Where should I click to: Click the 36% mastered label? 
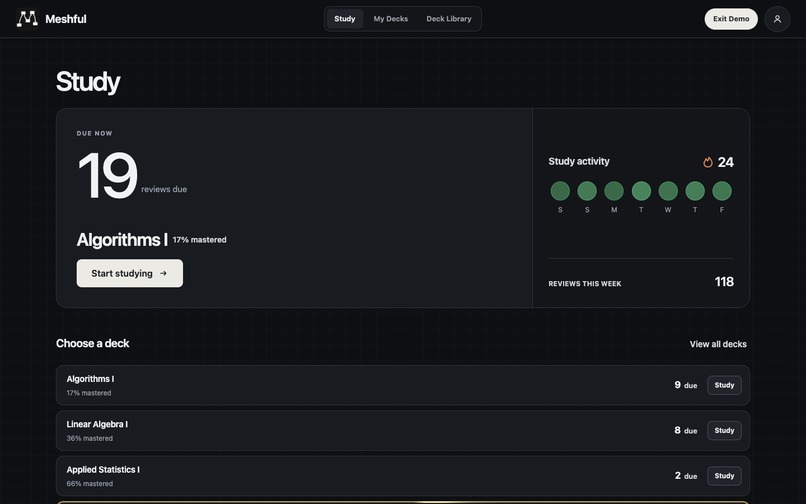coord(89,438)
